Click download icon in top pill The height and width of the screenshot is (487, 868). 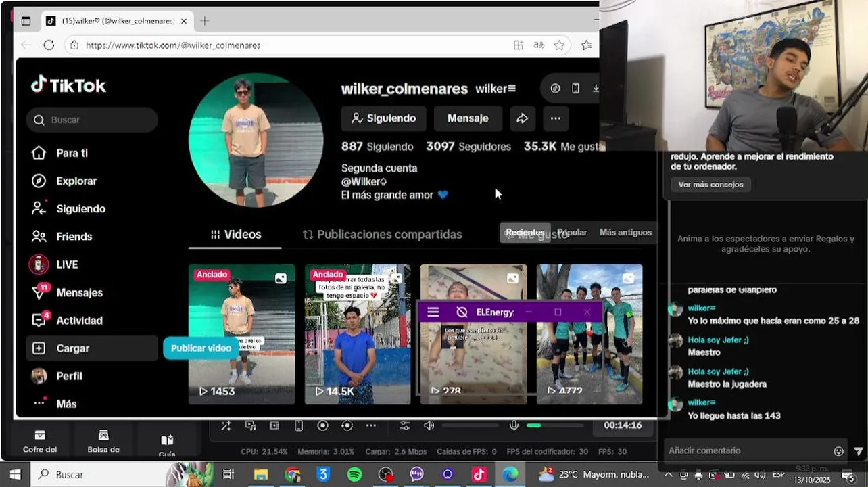click(595, 88)
